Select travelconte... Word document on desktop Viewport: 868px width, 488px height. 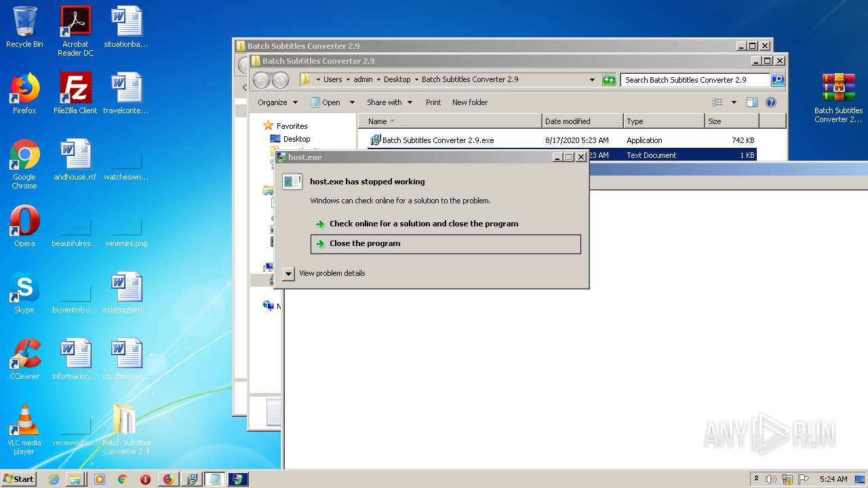click(126, 94)
